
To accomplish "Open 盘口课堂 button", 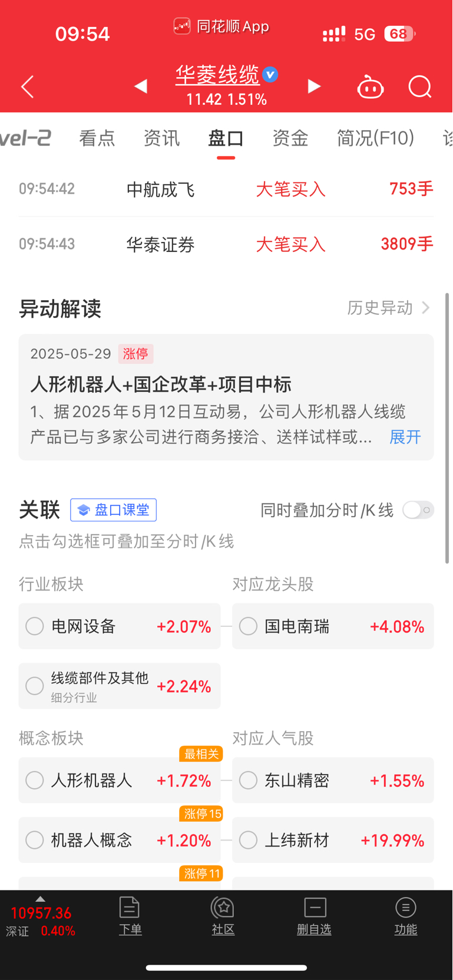I will click(113, 510).
